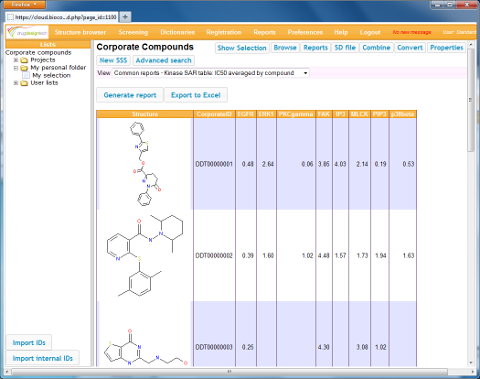Open the Help menu
The image size is (480, 379).
[x=341, y=32]
